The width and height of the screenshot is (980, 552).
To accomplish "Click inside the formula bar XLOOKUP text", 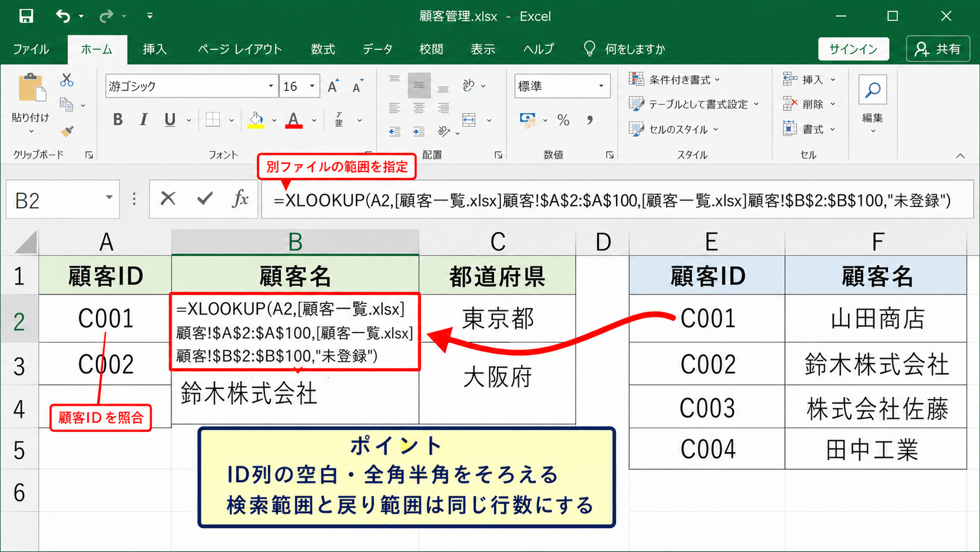I will (x=612, y=201).
